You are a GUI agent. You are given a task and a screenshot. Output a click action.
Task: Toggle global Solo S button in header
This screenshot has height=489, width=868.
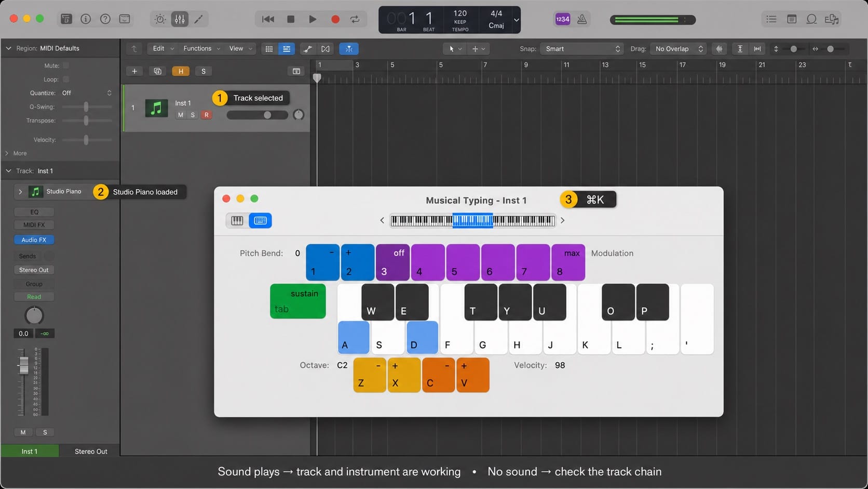(204, 71)
